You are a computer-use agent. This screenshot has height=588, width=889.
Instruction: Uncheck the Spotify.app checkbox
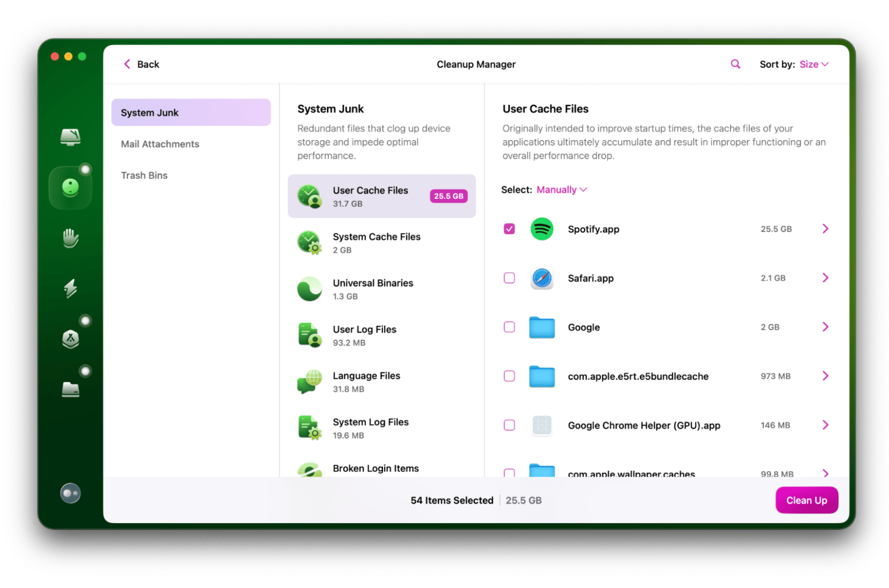point(509,229)
